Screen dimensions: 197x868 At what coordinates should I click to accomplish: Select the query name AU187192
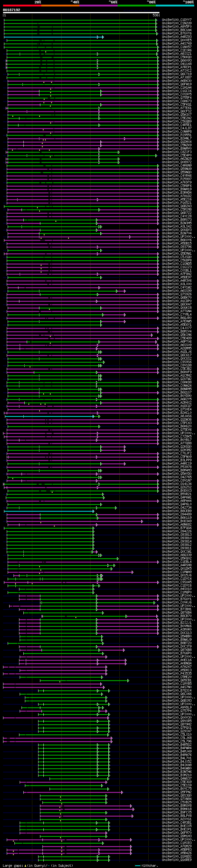point(11,10)
